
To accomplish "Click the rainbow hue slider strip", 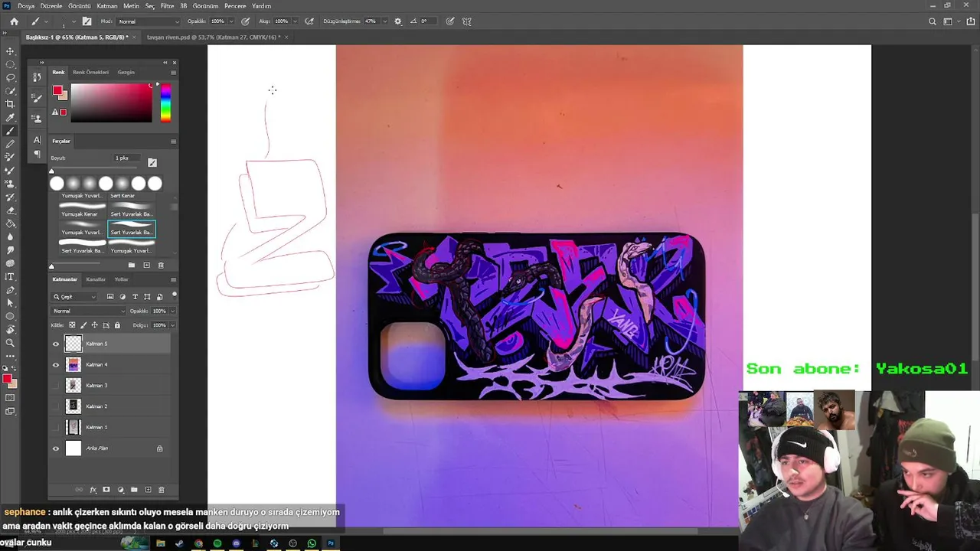I will [165, 103].
